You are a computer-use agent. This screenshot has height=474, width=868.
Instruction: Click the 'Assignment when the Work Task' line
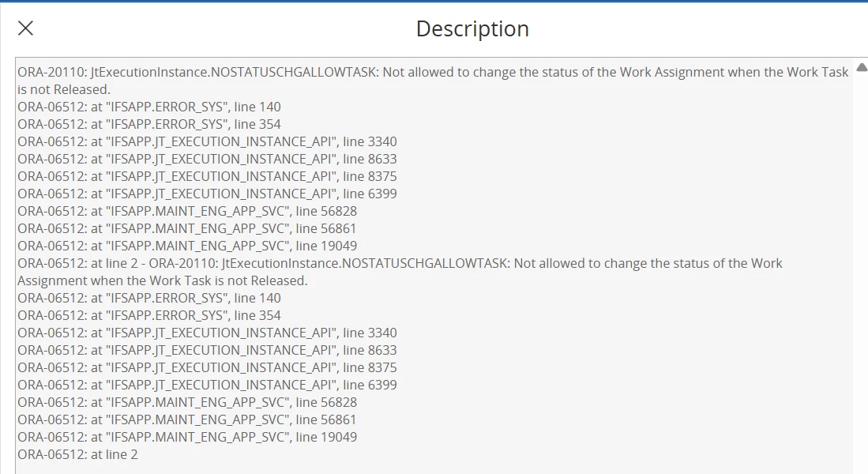coord(162,280)
